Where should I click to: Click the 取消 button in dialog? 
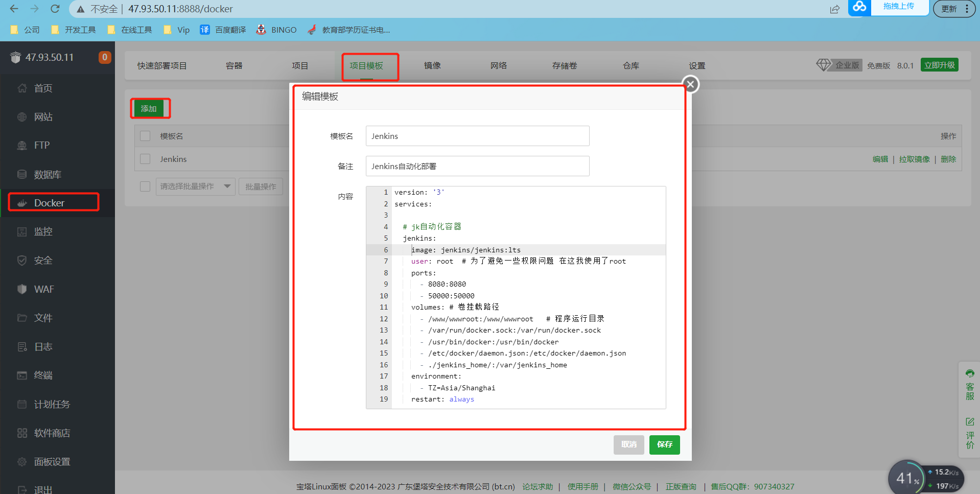click(629, 444)
